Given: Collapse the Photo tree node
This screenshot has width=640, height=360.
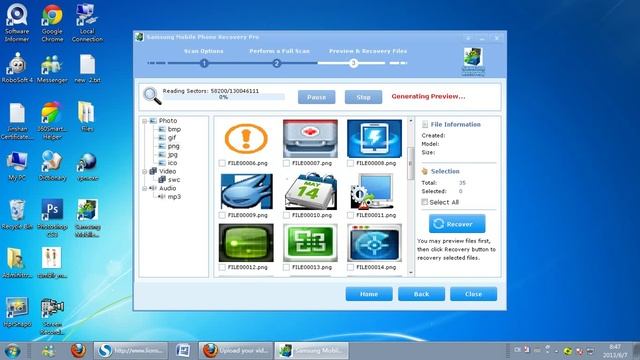Looking at the screenshot, I should click(x=144, y=121).
